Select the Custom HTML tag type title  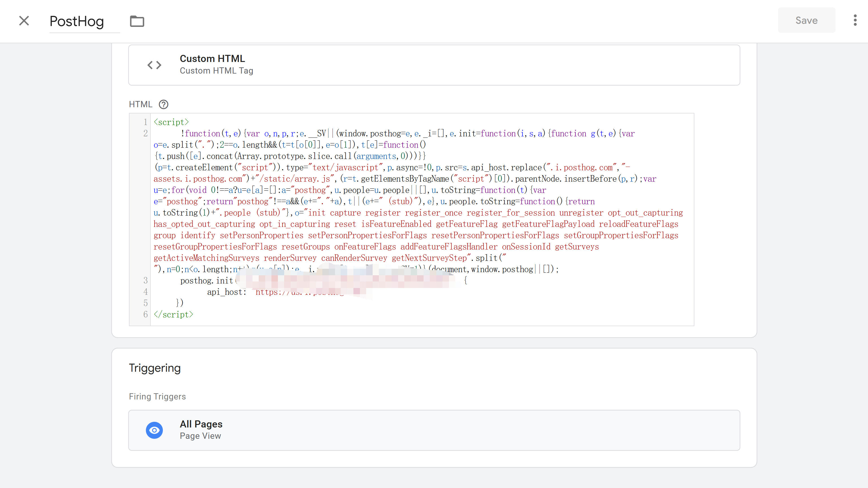[212, 58]
